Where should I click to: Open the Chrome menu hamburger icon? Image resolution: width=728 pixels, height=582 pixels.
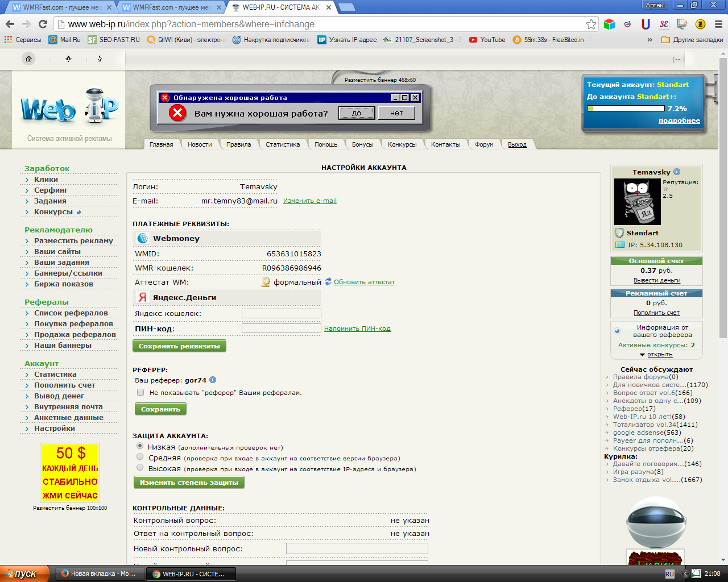coord(718,24)
